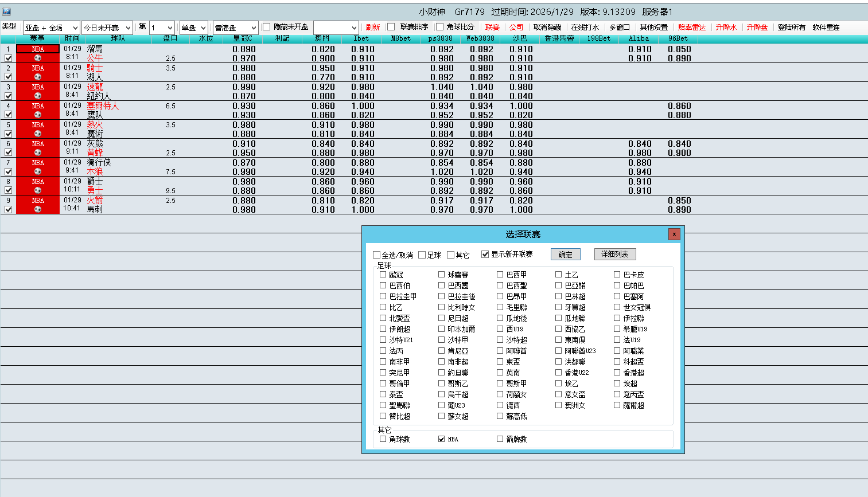The width and height of the screenshot is (868, 497).
Task: Open the 今日未开赛 dropdown
Action: point(107,28)
